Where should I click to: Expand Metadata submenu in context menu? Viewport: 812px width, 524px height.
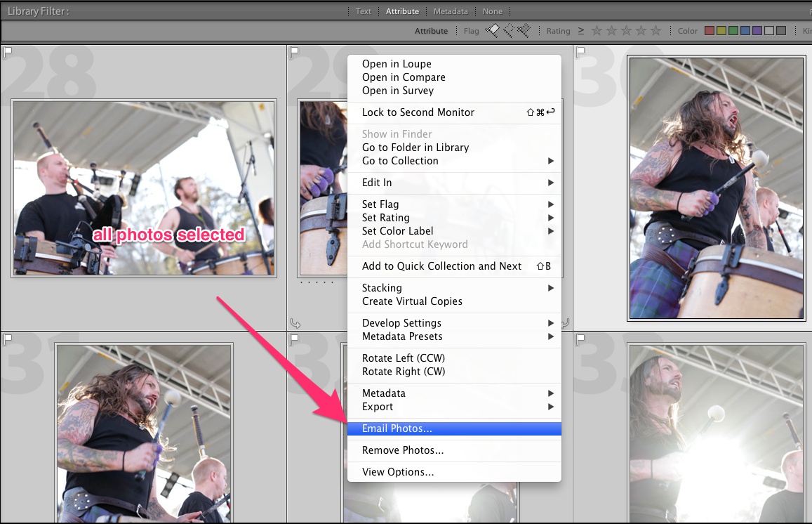click(454, 394)
